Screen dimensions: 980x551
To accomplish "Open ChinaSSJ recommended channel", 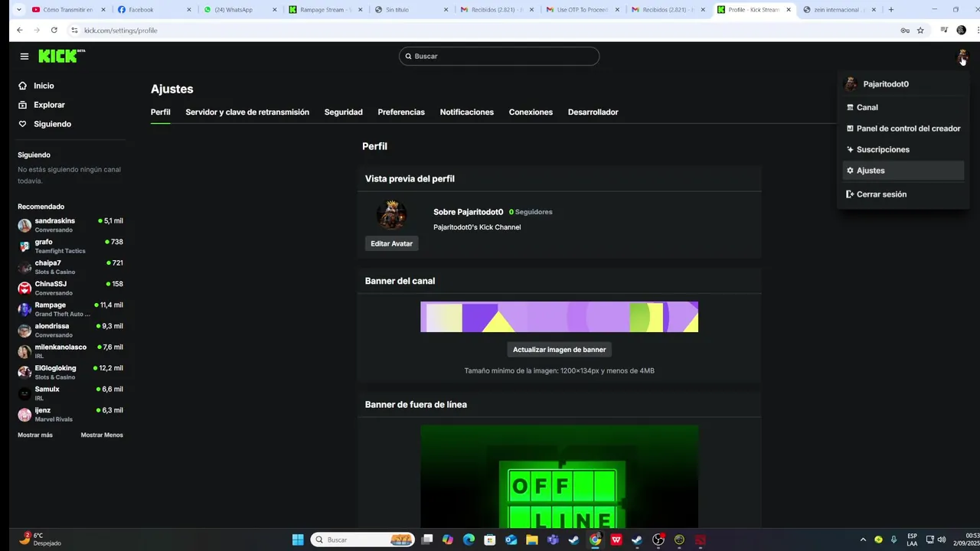I will 70,288.
